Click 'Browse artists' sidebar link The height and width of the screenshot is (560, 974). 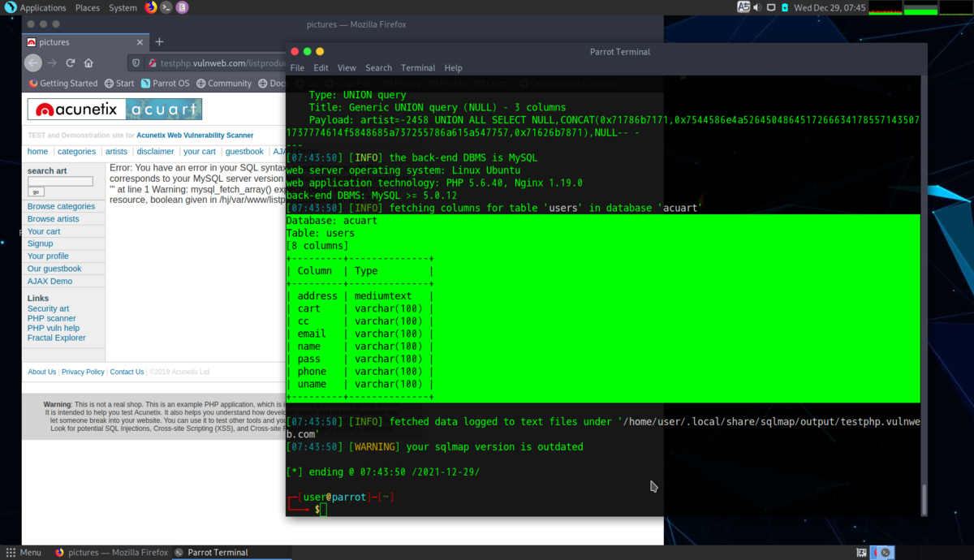[54, 219]
